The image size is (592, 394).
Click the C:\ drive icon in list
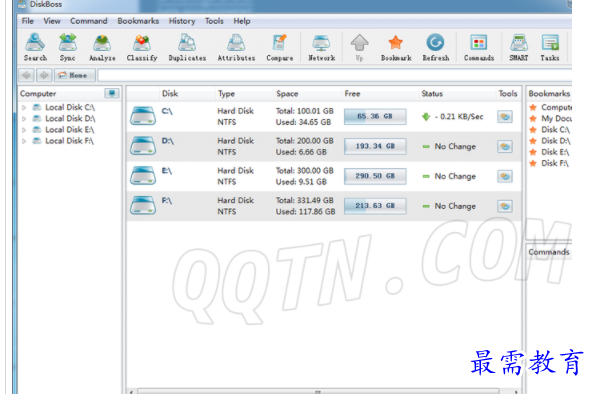pyautogui.click(x=143, y=116)
